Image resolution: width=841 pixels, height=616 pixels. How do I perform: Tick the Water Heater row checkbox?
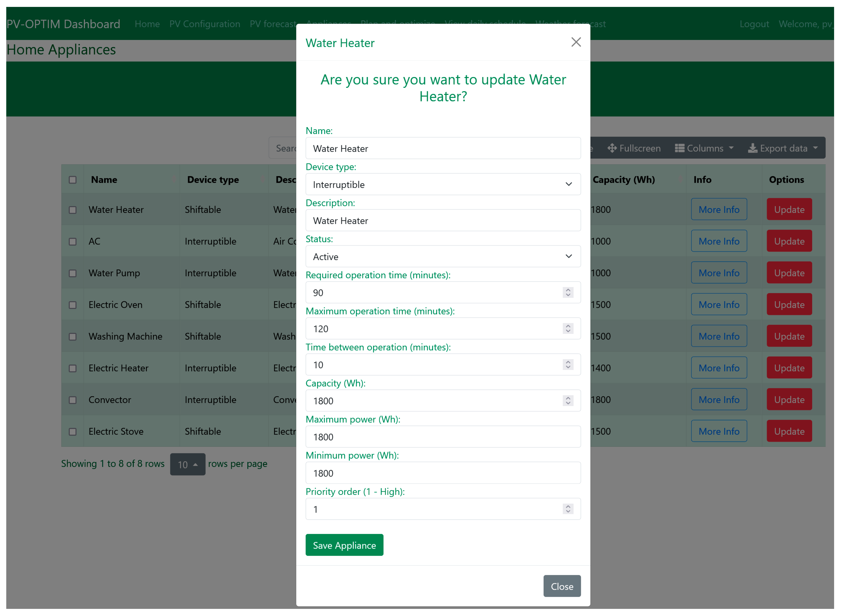coord(73,210)
